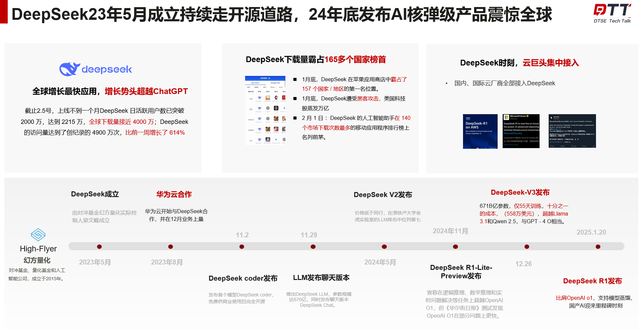Click the 'DeepSeek V2发布' milestone heading
644x330 pixels.
coord(383,195)
